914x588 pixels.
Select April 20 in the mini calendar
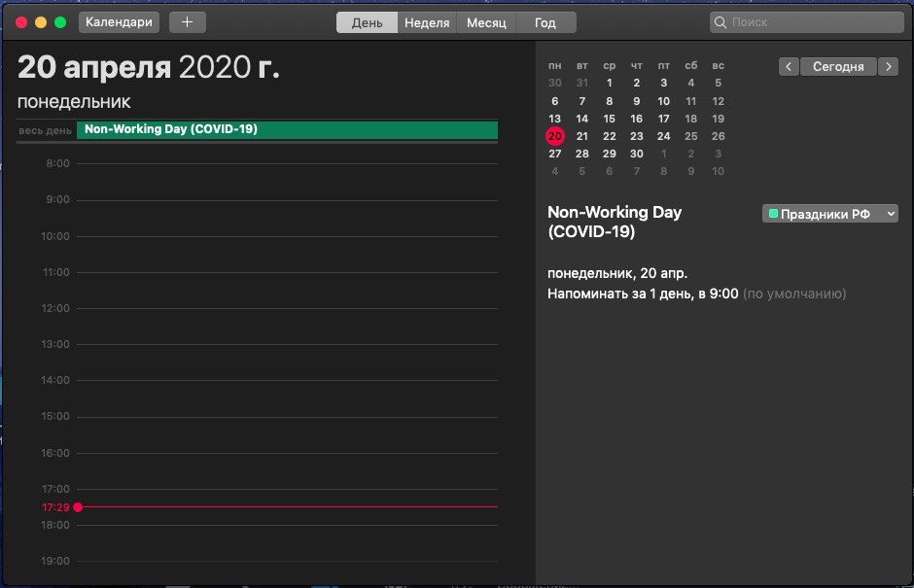pos(555,136)
